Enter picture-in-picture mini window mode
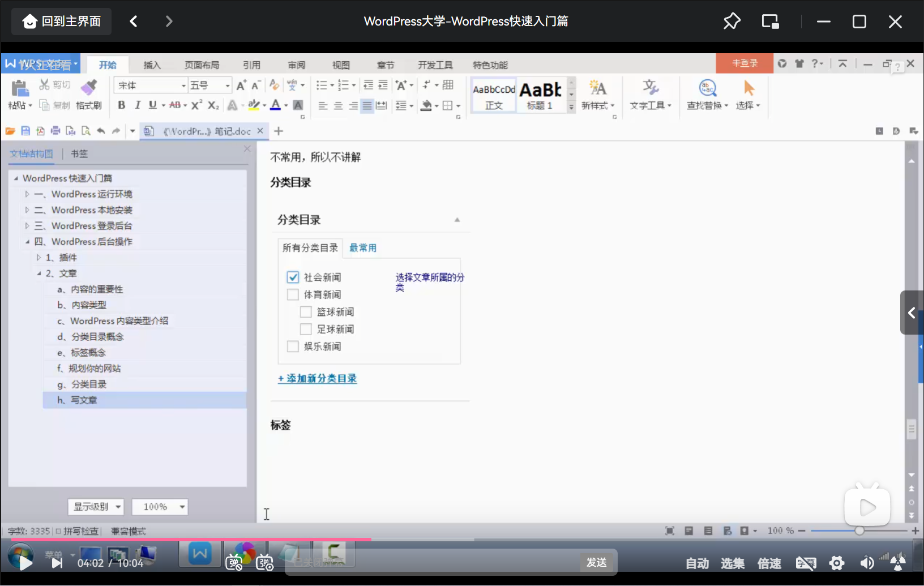The image size is (924, 586). pyautogui.click(x=770, y=22)
